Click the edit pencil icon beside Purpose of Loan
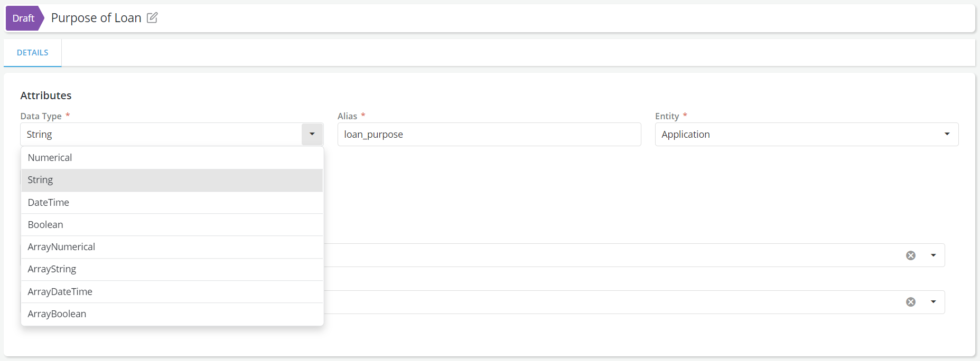The height and width of the screenshot is (361, 980). tap(152, 18)
